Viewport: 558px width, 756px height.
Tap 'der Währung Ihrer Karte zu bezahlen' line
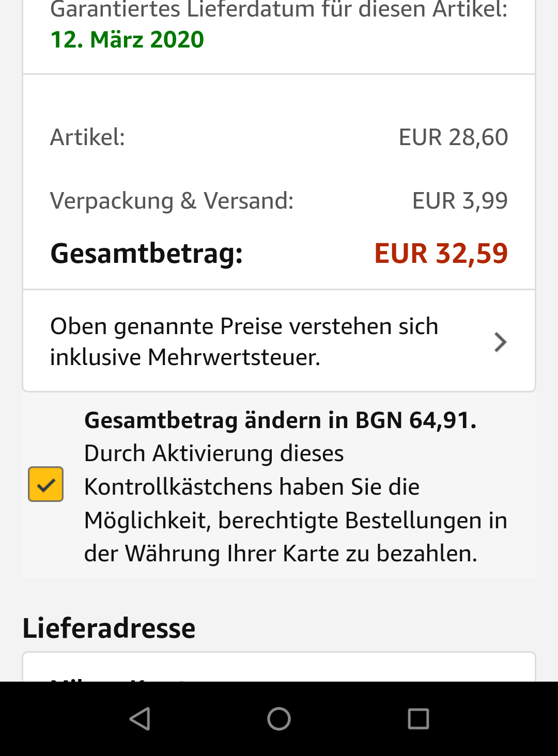[x=281, y=554]
